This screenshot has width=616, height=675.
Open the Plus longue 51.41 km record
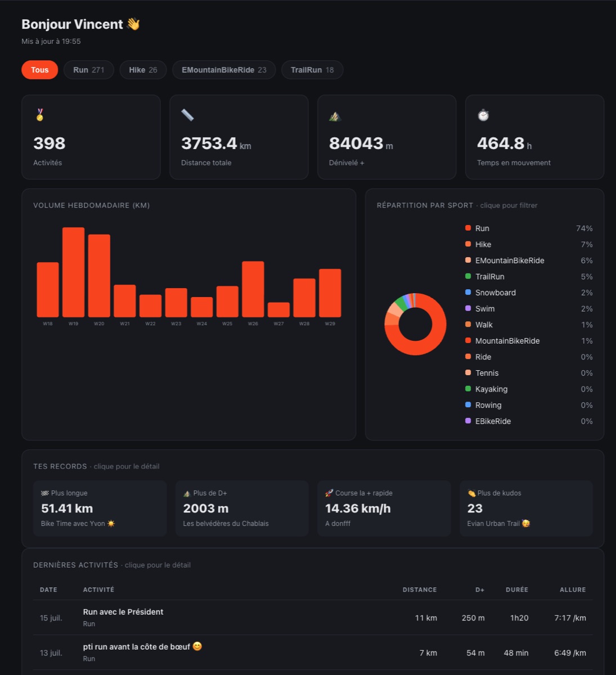pyautogui.click(x=100, y=508)
